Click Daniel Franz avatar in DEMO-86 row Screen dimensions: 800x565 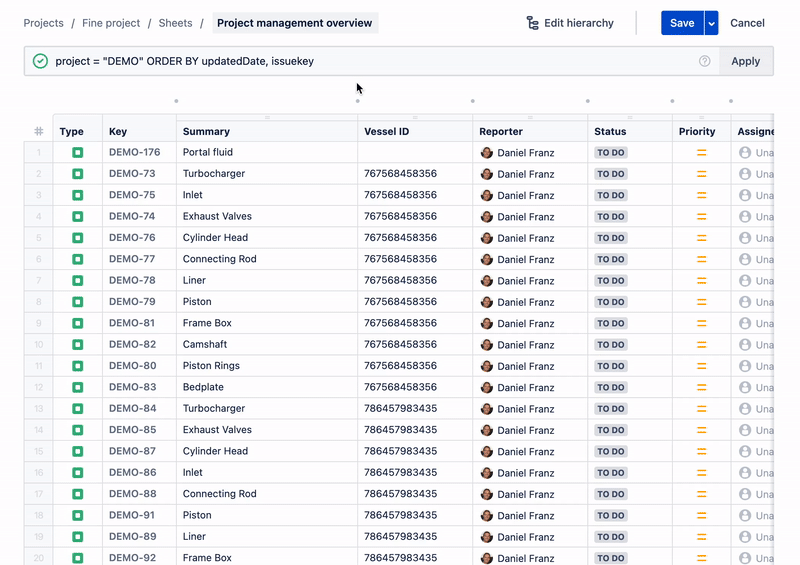487,473
